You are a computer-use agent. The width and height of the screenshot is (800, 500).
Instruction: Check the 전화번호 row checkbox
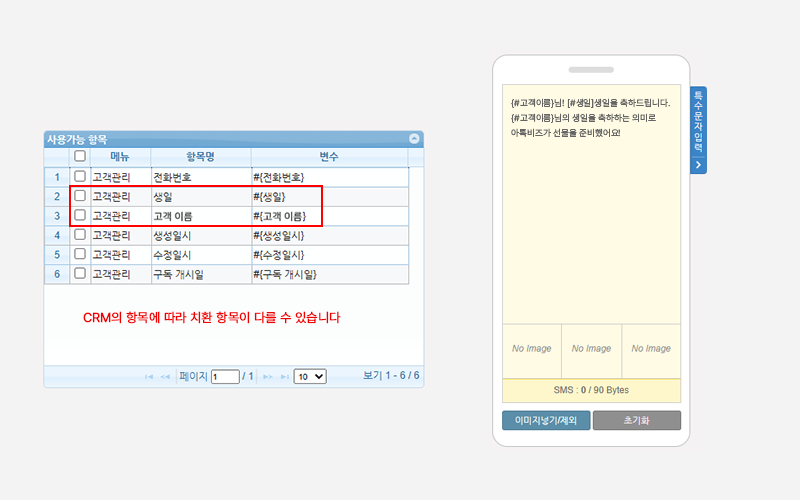tap(80, 177)
